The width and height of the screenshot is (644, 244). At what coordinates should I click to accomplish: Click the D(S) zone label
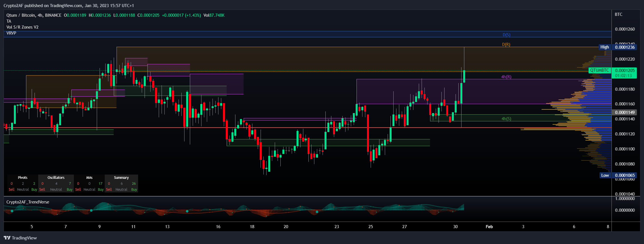506,35
